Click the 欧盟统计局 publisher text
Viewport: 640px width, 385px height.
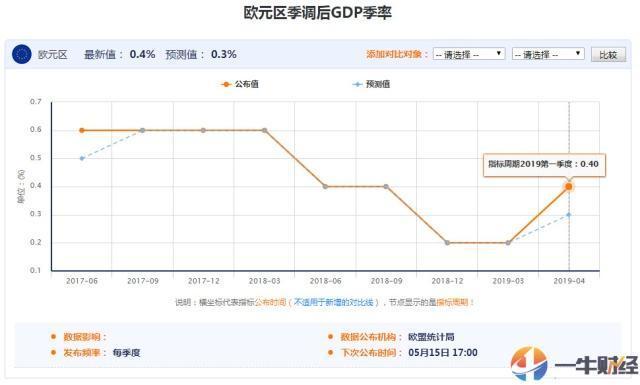pos(431,337)
